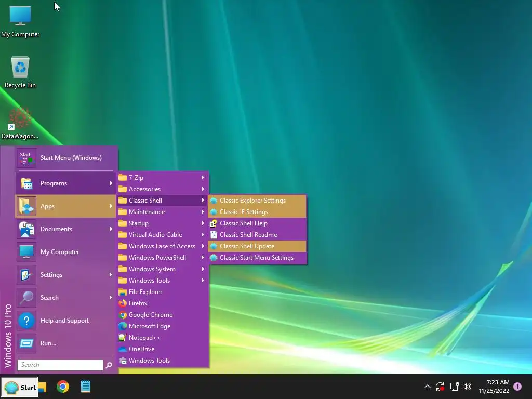The width and height of the screenshot is (532, 399).
Task: Open Windows Tools shortcut with gear icon
Action: [x=163, y=361]
